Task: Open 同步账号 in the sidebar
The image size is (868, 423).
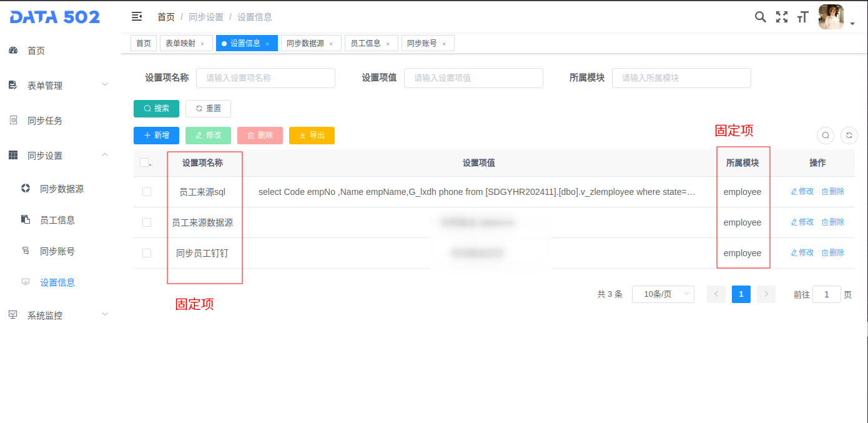Action: coord(57,251)
